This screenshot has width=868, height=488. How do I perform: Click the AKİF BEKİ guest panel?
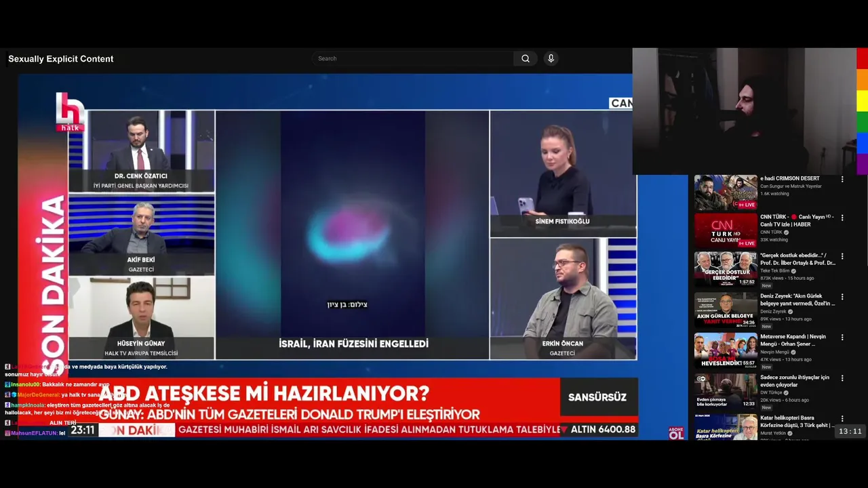(x=141, y=235)
